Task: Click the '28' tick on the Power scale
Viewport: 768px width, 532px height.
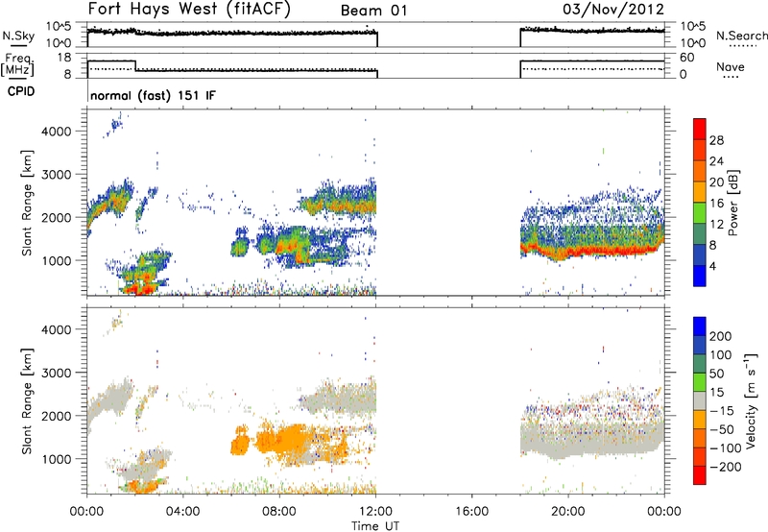Action: click(716, 140)
